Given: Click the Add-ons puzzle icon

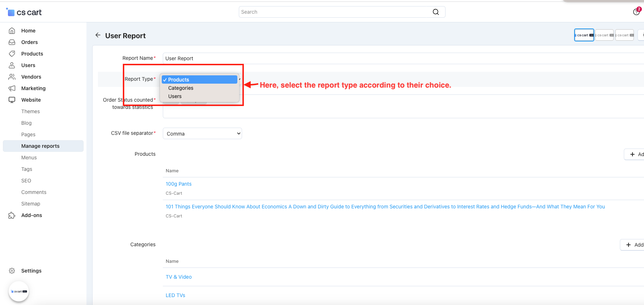Looking at the screenshot, I should tap(12, 215).
